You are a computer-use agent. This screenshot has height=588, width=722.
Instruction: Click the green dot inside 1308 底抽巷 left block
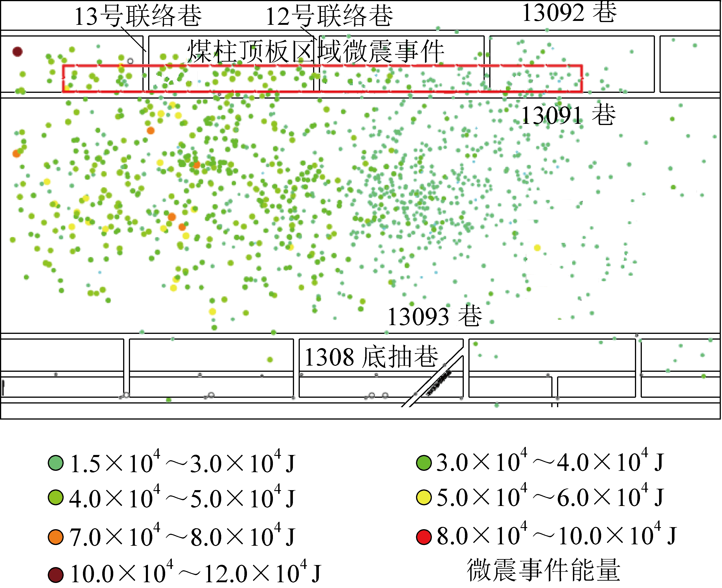(270, 360)
